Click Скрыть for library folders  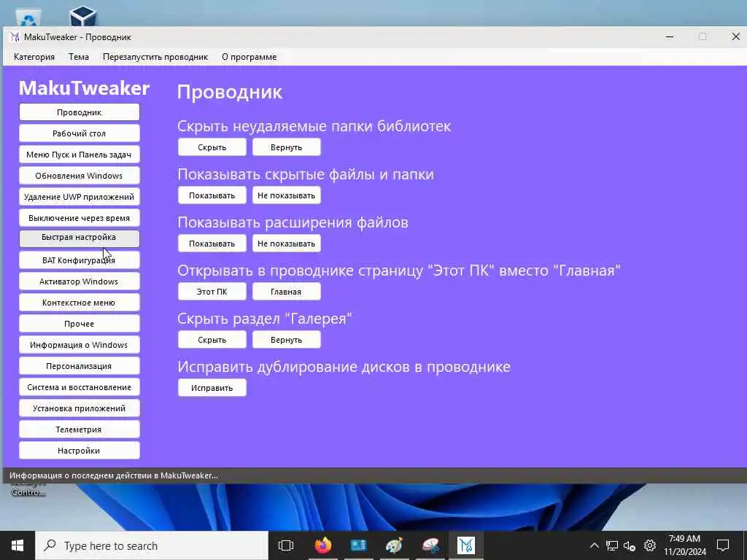[x=212, y=147]
